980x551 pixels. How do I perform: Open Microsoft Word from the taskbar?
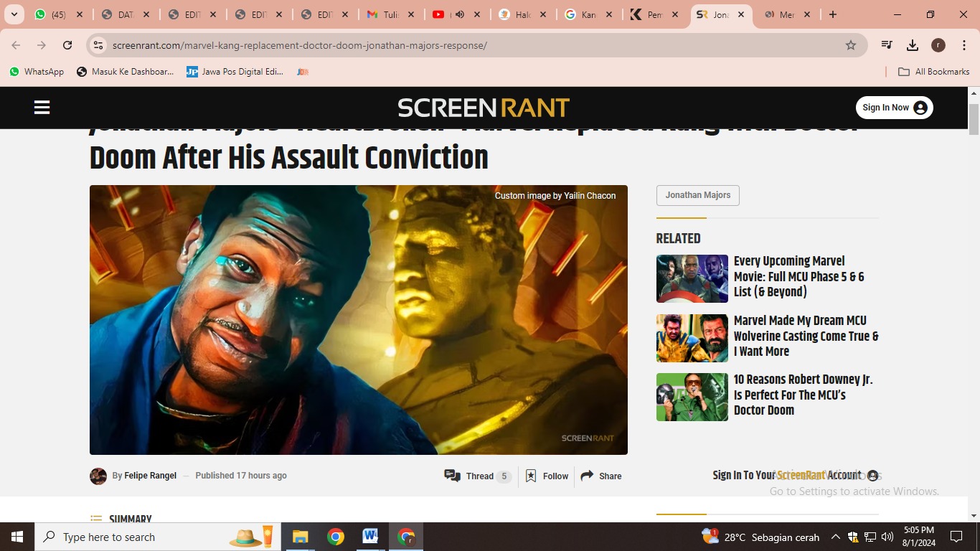[370, 537]
